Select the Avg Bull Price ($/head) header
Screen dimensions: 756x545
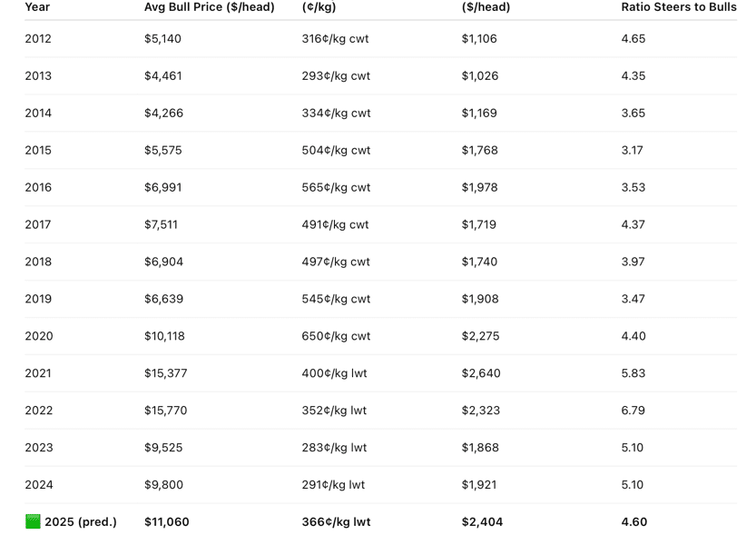tap(210, 6)
